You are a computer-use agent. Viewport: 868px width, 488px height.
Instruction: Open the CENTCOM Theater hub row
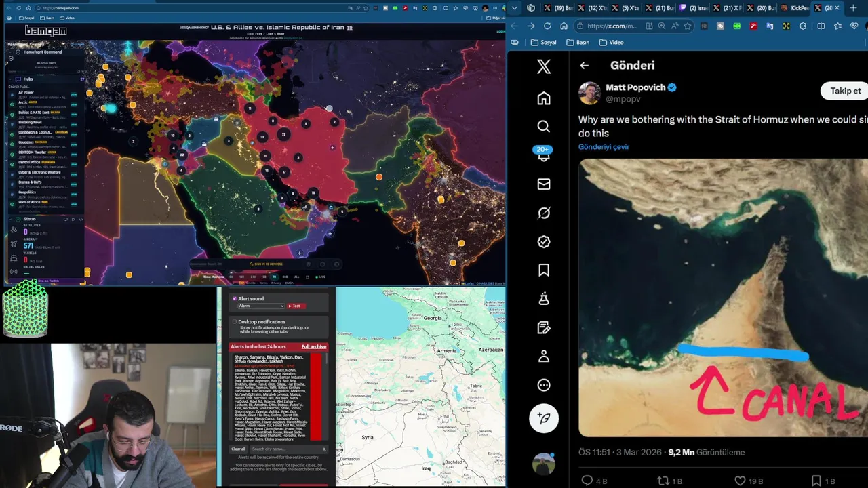(47, 155)
